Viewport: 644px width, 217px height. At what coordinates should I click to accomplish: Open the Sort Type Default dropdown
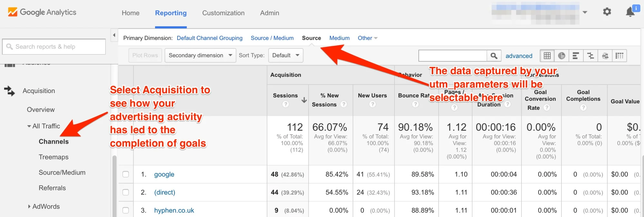(286, 55)
